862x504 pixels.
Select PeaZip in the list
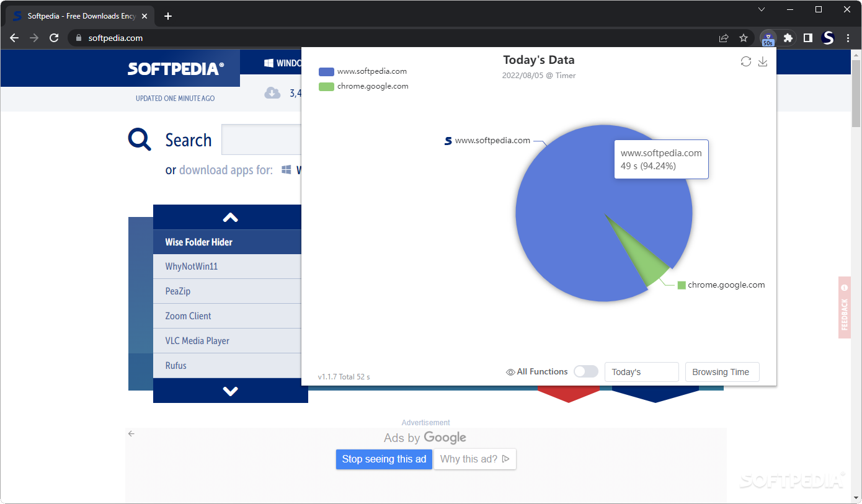[x=227, y=291]
